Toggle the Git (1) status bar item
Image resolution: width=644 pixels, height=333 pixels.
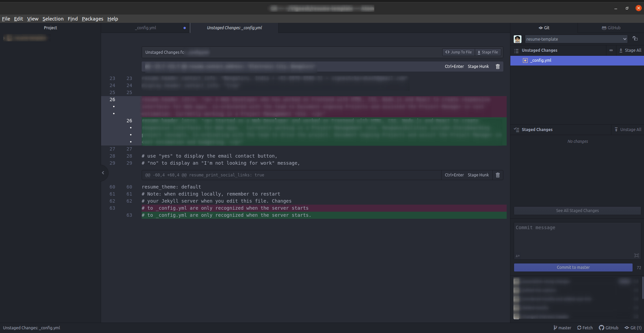coord(633,328)
